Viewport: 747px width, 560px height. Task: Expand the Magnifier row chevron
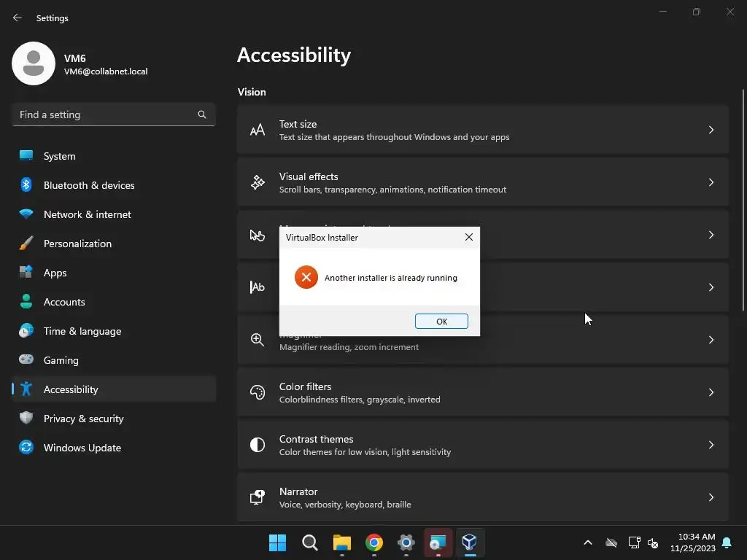(711, 340)
